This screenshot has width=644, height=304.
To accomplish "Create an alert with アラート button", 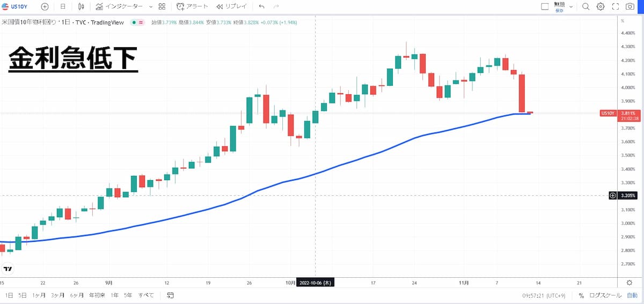I will (192, 7).
